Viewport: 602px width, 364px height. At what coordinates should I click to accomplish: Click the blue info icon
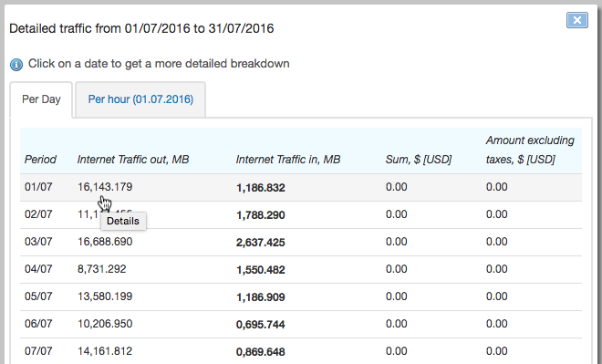coord(16,65)
